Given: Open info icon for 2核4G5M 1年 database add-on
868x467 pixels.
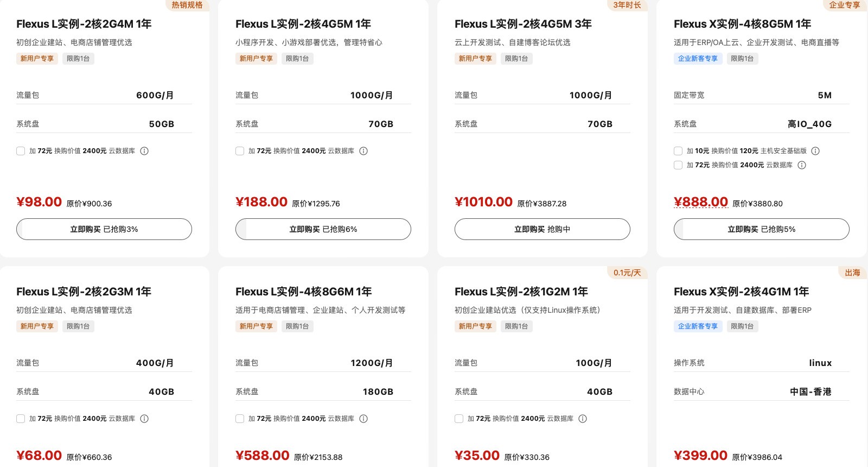Looking at the screenshot, I should (363, 151).
